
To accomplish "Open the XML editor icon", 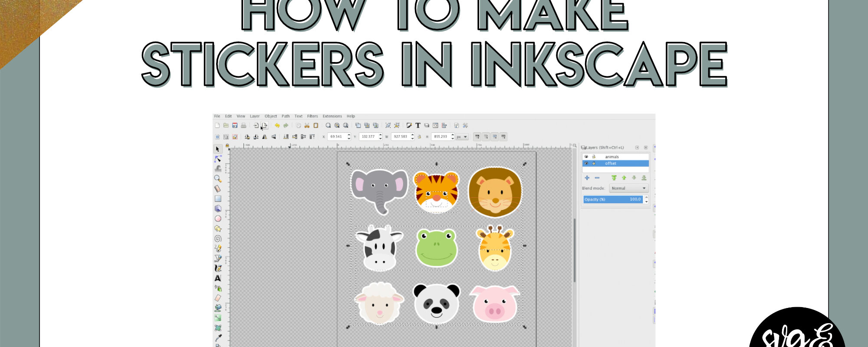I will tap(435, 125).
